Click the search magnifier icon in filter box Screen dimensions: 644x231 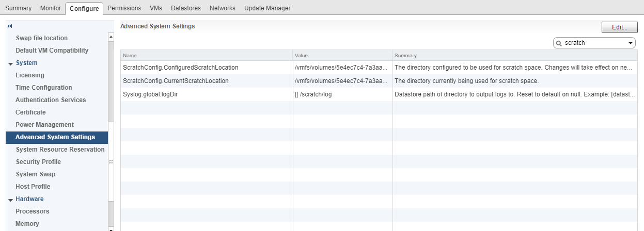pos(559,43)
